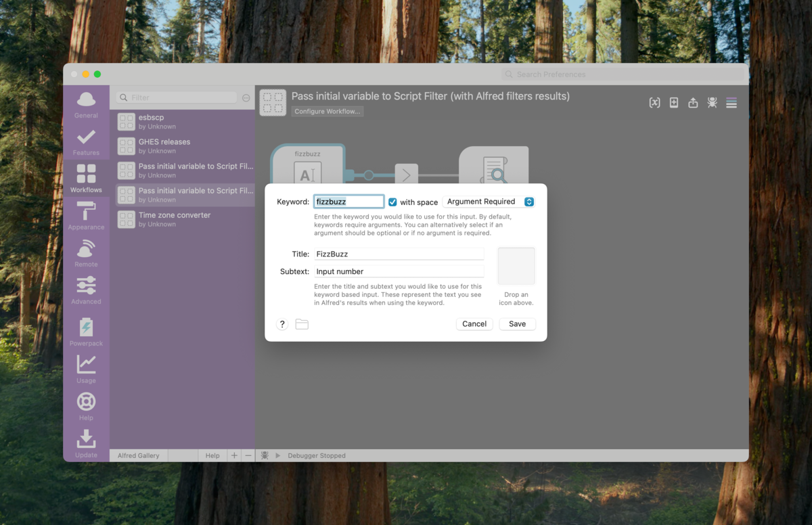
Task: Select the GHES releases workflow
Action: click(x=185, y=146)
